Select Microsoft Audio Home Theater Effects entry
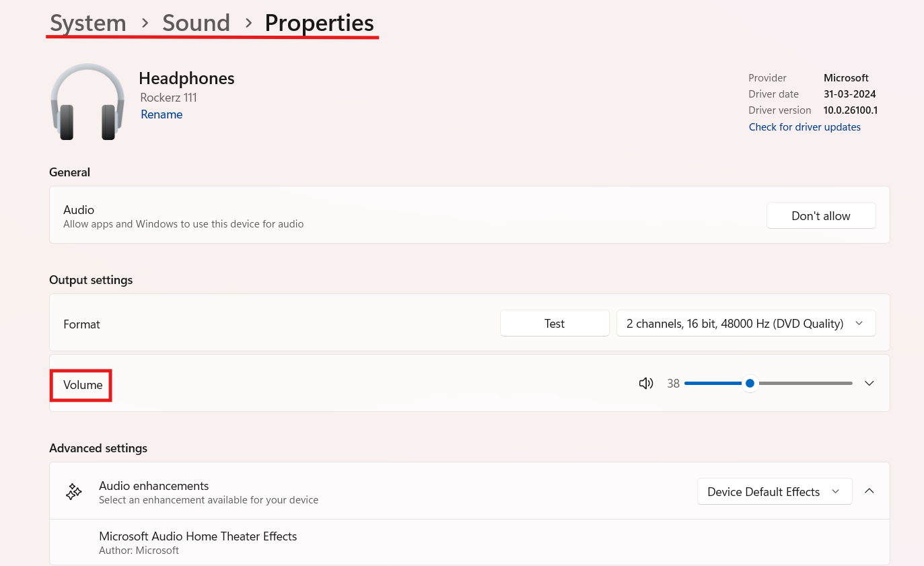924x566 pixels. click(198, 536)
